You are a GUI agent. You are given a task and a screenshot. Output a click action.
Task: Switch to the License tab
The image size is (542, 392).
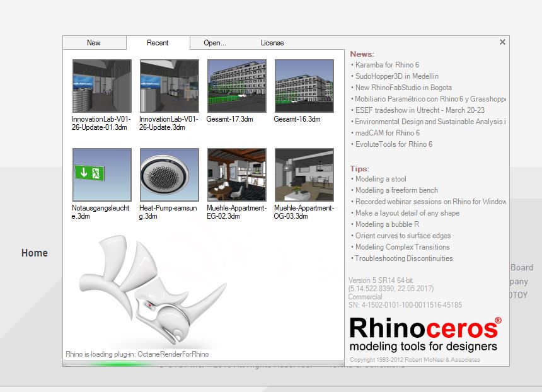272,43
